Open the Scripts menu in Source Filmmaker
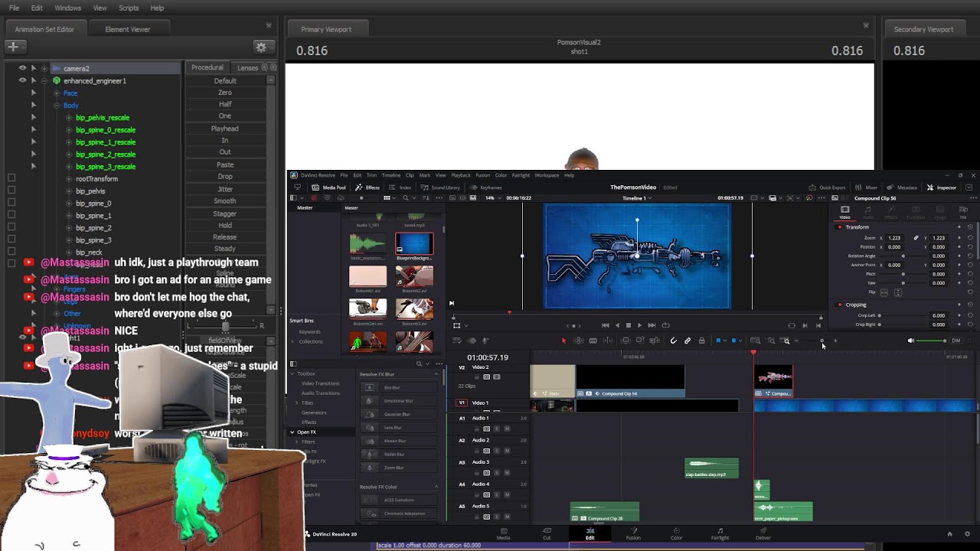Screen dimensions: 980x551 [129, 8]
